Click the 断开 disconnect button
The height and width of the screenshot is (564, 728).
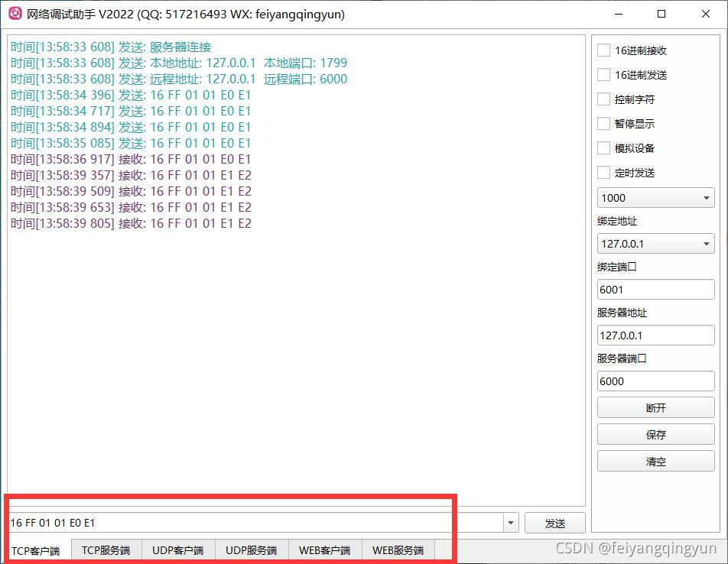point(655,407)
